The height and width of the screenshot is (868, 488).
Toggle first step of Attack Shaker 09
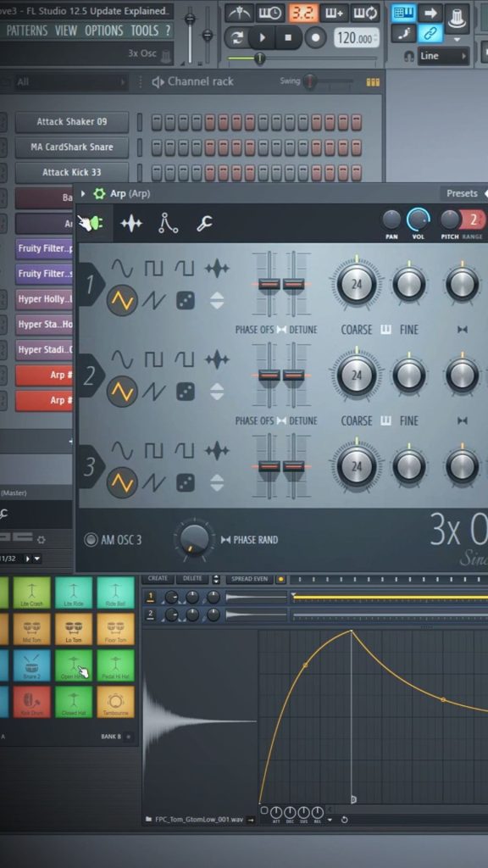click(157, 122)
